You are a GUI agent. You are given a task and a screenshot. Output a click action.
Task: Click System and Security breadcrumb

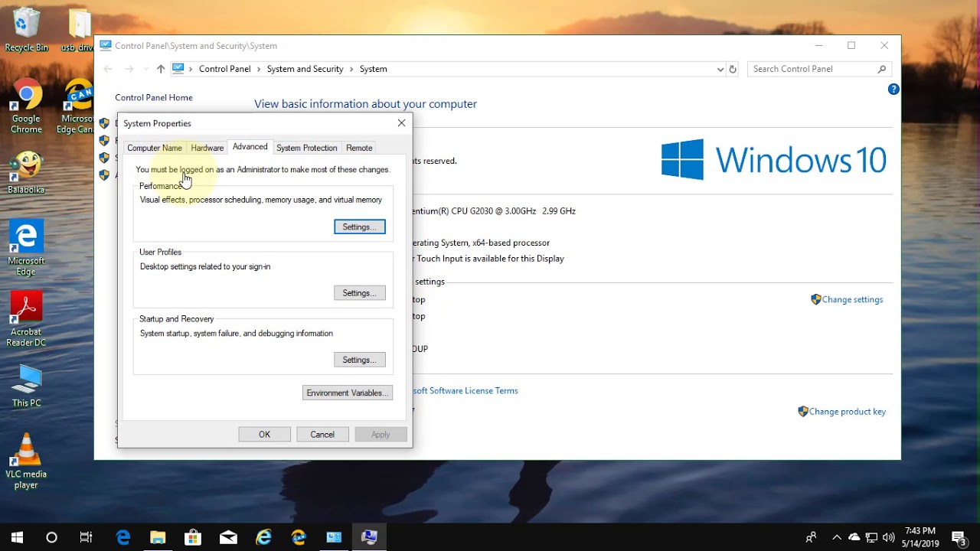[x=305, y=69]
